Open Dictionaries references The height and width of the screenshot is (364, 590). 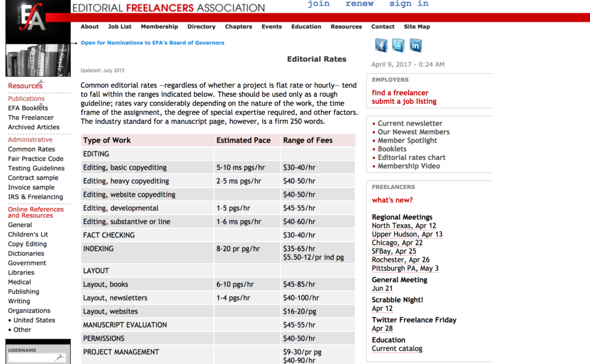coord(26,253)
